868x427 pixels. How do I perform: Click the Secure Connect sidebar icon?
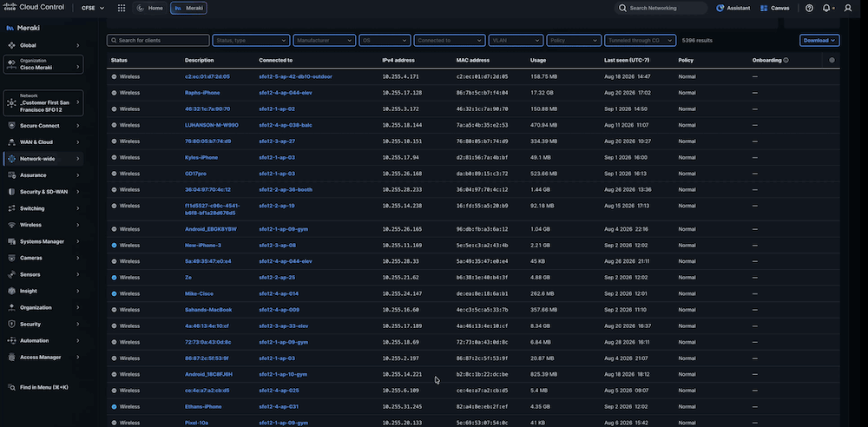pyautogui.click(x=11, y=126)
